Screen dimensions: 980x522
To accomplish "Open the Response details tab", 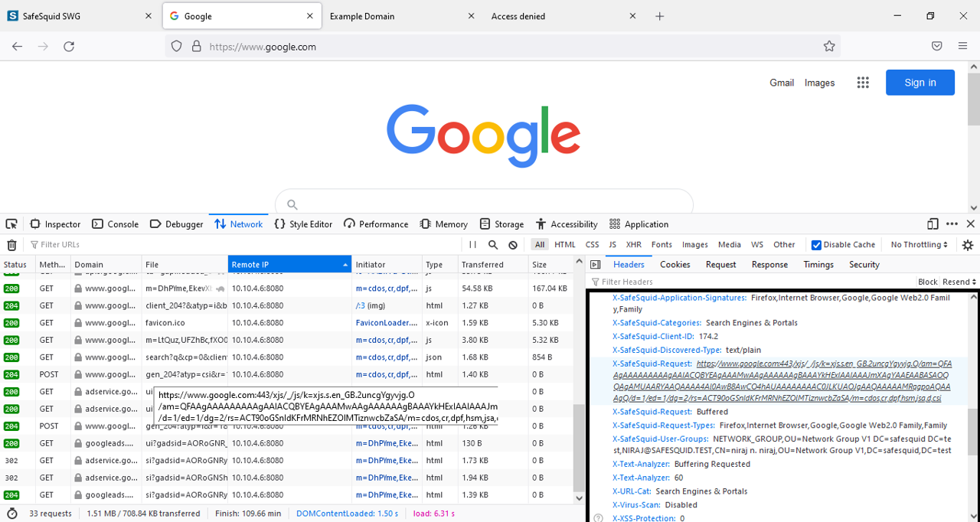I will coord(769,265).
